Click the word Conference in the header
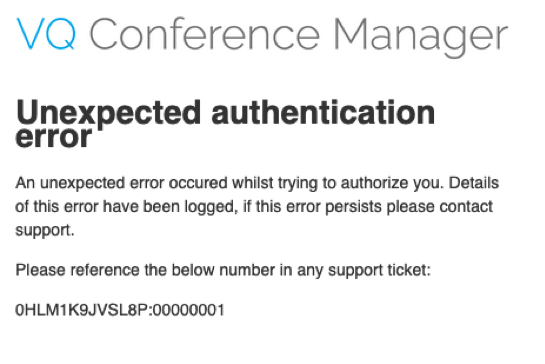The image size is (545, 364). pos(205,34)
